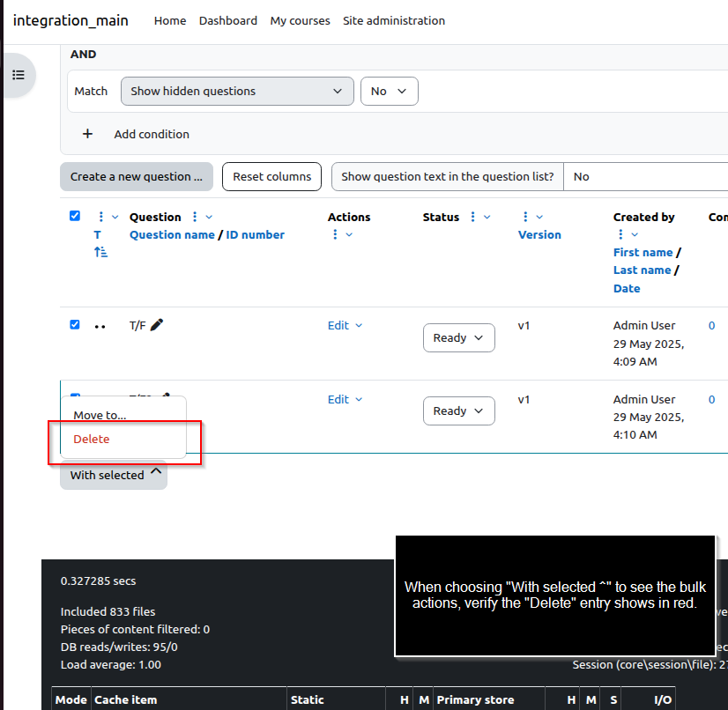Image resolution: width=728 pixels, height=710 pixels.
Task: Click the pencil icon next to T/F
Action: point(157,325)
